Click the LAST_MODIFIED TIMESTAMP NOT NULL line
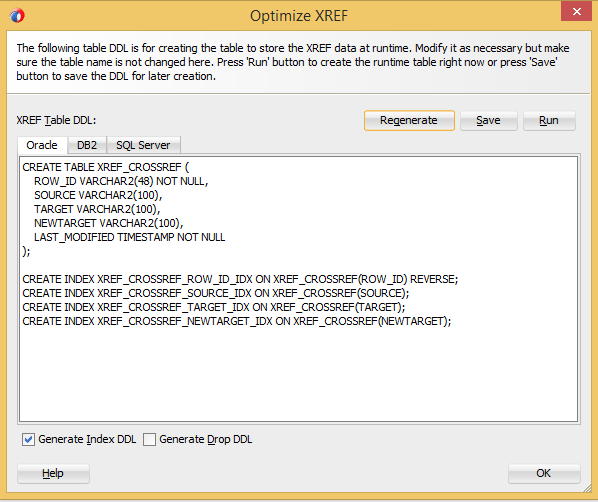 [129, 237]
